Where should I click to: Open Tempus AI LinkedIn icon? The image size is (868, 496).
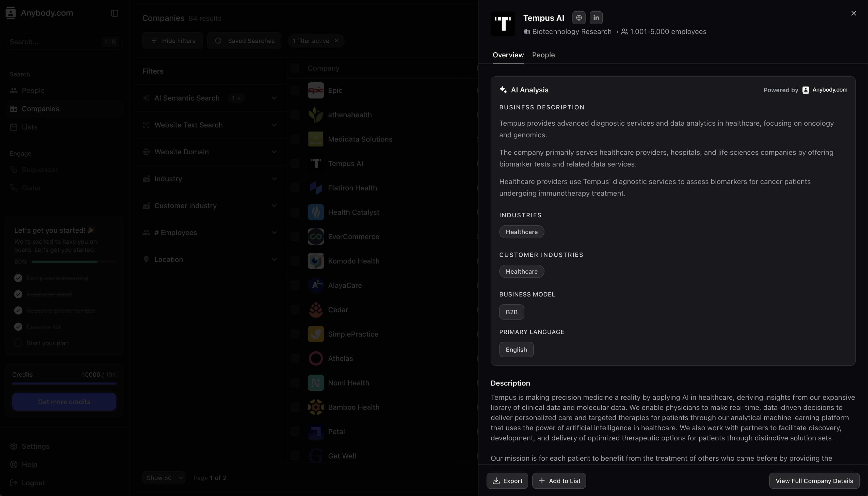coord(596,18)
